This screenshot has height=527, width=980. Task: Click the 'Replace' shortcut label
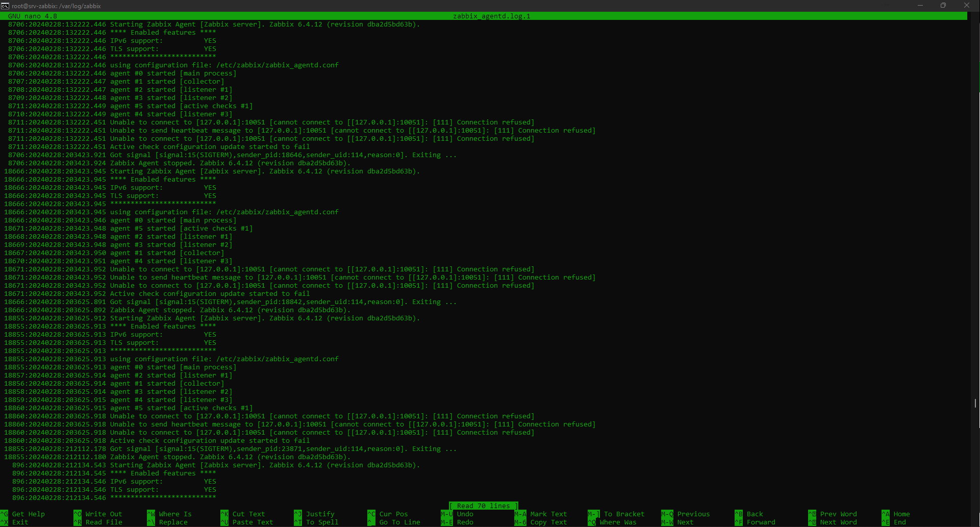coord(173,522)
